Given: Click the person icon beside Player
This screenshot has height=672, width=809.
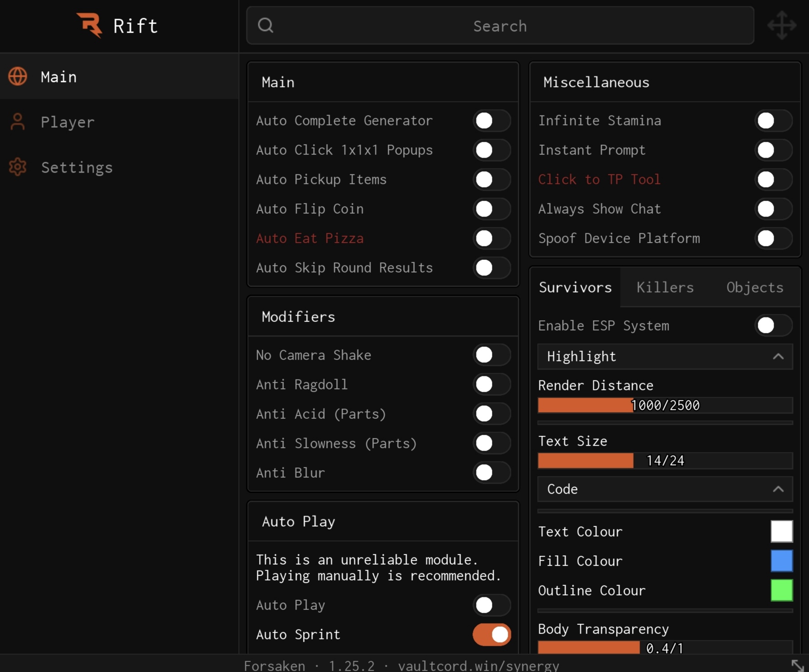Looking at the screenshot, I should point(18,122).
